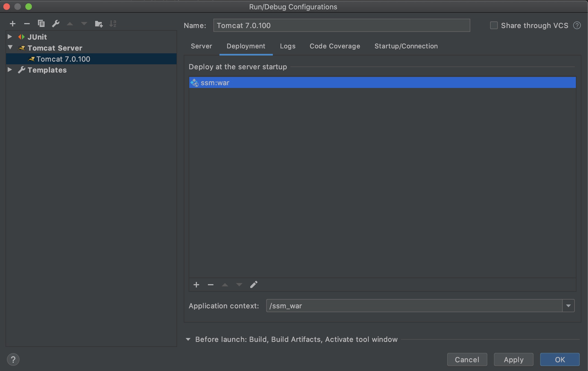Open the Startup/Connection tab
588x371 pixels.
(406, 46)
